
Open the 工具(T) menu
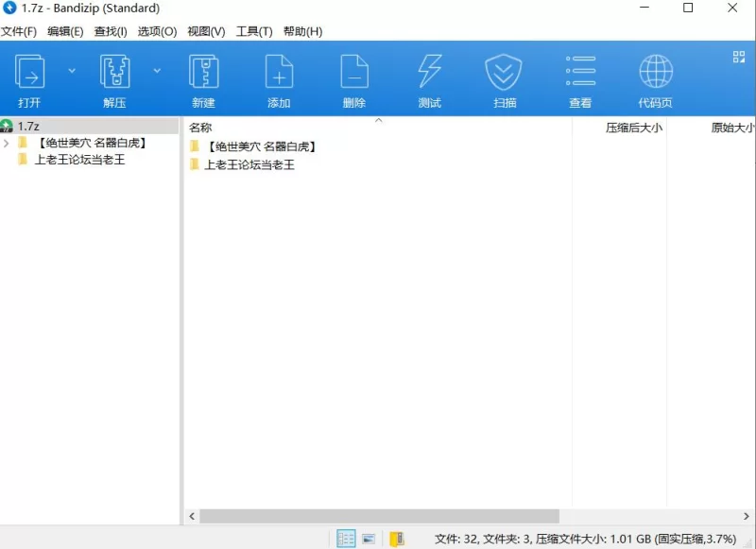coord(254,31)
